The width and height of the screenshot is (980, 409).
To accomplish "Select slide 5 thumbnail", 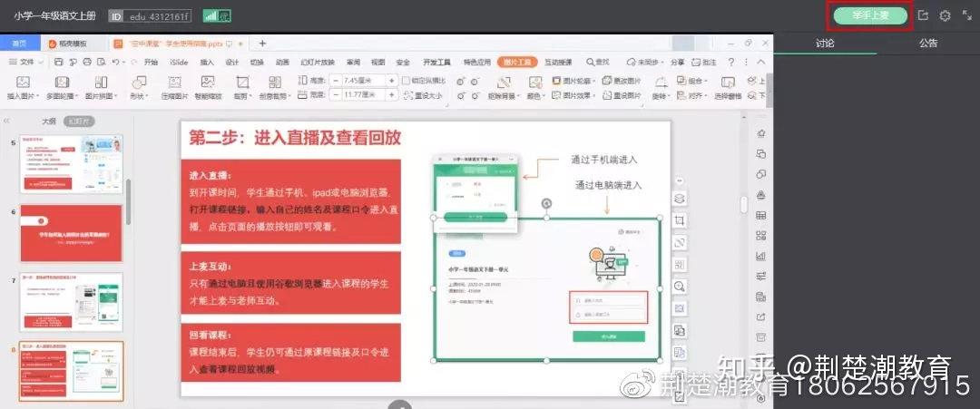I will pos(72,163).
